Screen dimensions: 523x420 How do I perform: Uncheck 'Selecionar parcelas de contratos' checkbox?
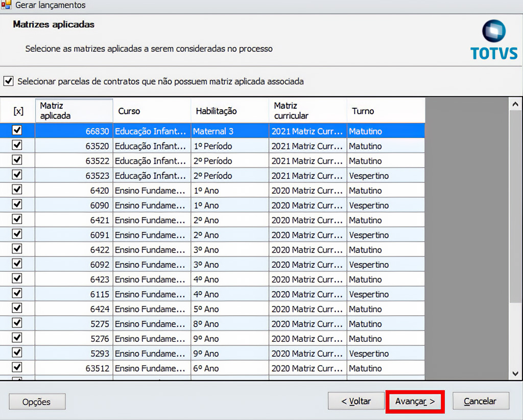(9, 81)
